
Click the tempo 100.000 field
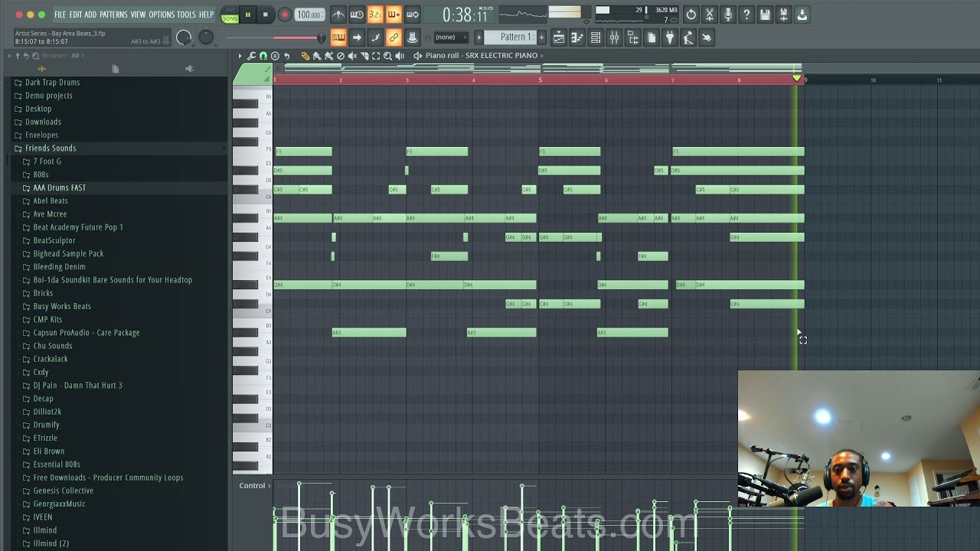[x=309, y=15]
